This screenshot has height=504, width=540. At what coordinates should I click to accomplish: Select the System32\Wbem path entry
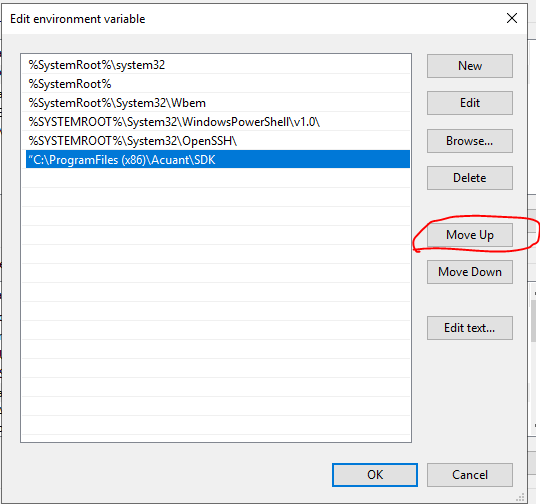click(x=218, y=103)
